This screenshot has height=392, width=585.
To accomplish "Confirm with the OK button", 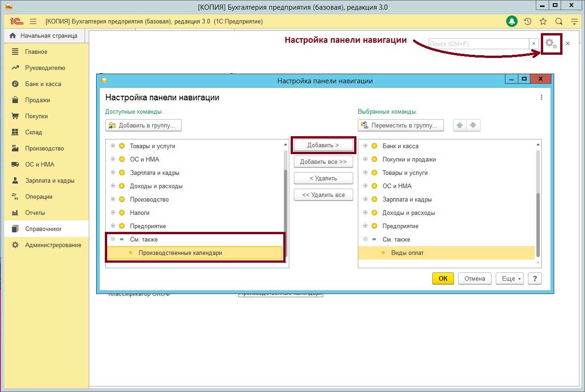I will 443,278.
